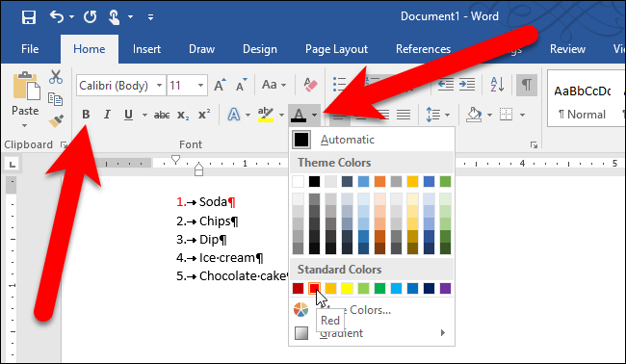Start a bulleted list
This screenshot has width=626, height=364.
tap(339, 84)
